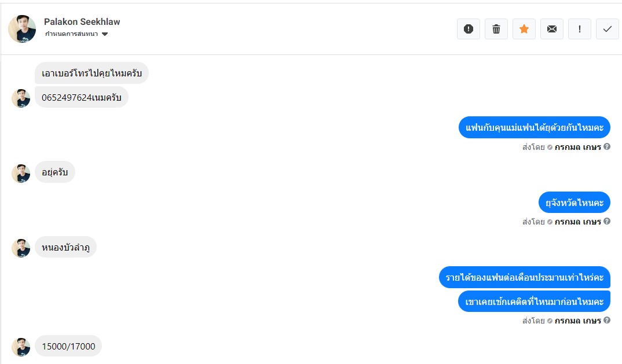Flag for follow-up with the plain exclamation icon
The width and height of the screenshot is (622, 364).
point(580,29)
